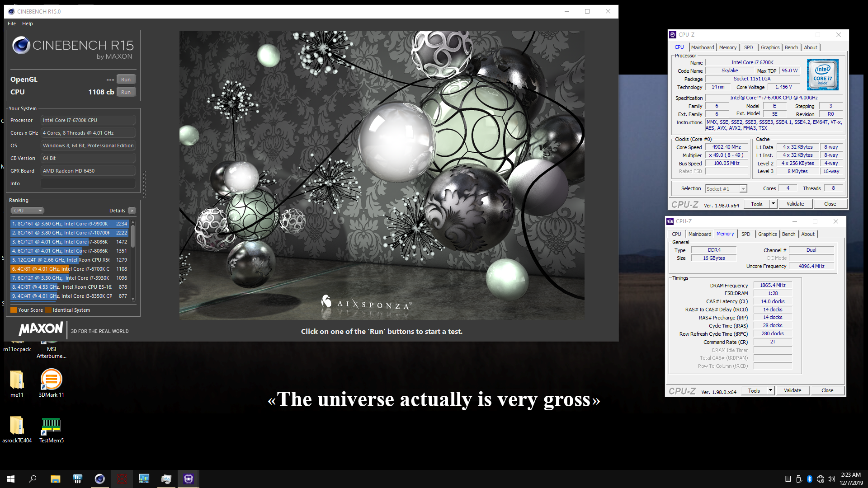This screenshot has width=868, height=488.
Task: Open About tab in bottom CPU-Z window
Action: coord(808,234)
